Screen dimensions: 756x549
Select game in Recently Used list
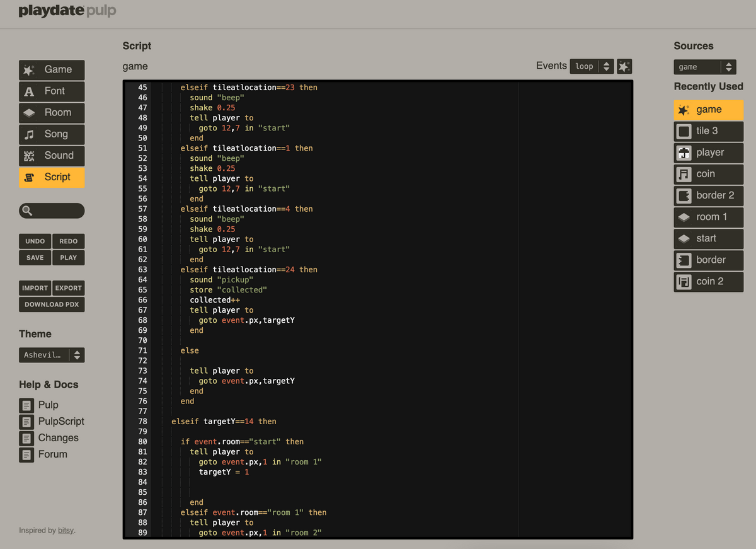tap(709, 110)
